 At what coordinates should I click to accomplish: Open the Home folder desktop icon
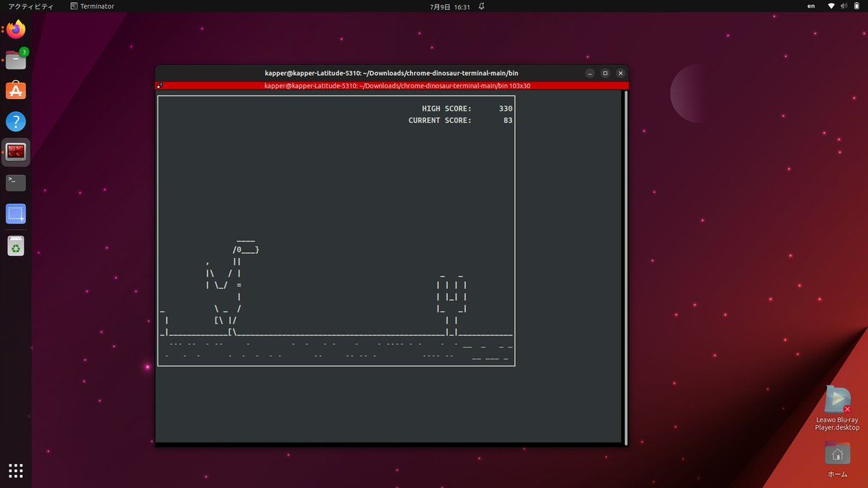coord(838,460)
